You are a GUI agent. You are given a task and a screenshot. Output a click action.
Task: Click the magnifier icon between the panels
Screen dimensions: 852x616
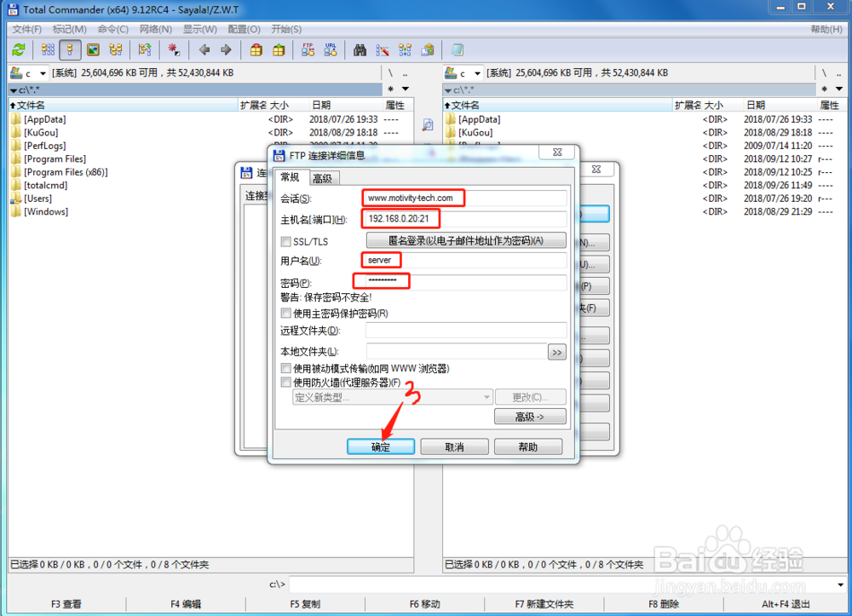(429, 125)
